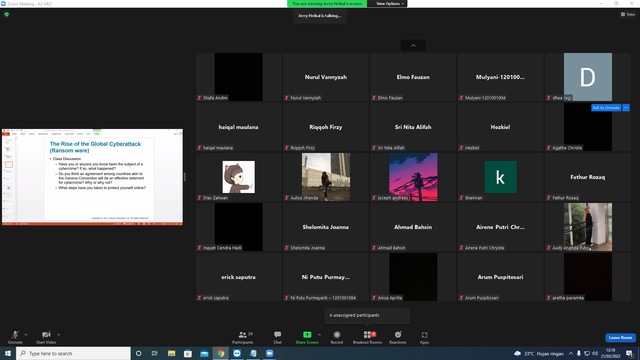Click the Leave Room button
640x360 pixels.
pyautogui.click(x=620, y=338)
